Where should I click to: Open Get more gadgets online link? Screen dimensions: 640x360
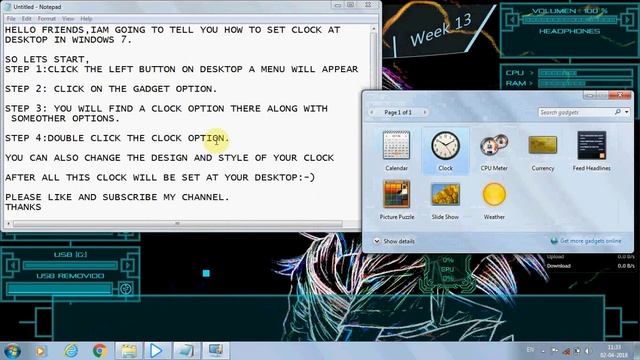click(x=586, y=241)
